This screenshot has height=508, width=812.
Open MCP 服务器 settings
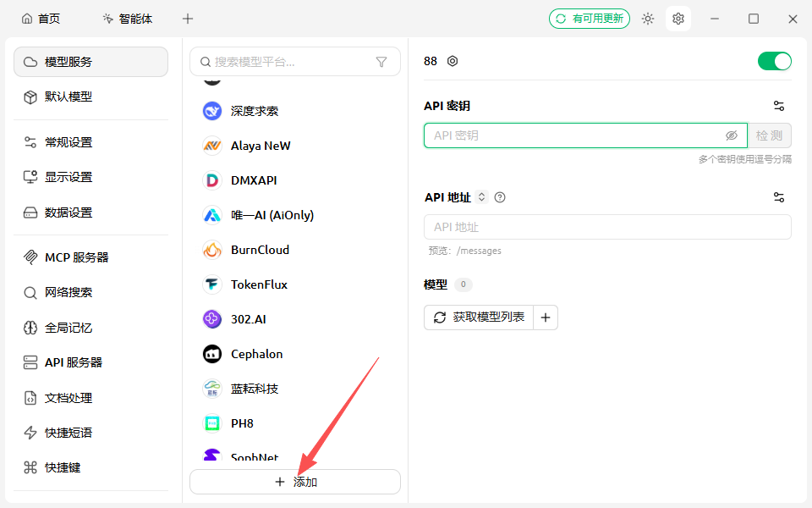click(x=76, y=257)
